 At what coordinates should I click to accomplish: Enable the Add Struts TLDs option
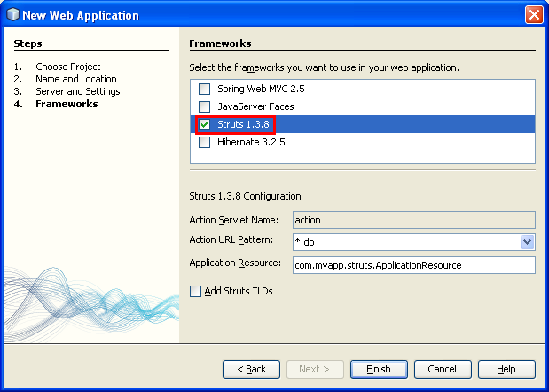tap(195, 291)
